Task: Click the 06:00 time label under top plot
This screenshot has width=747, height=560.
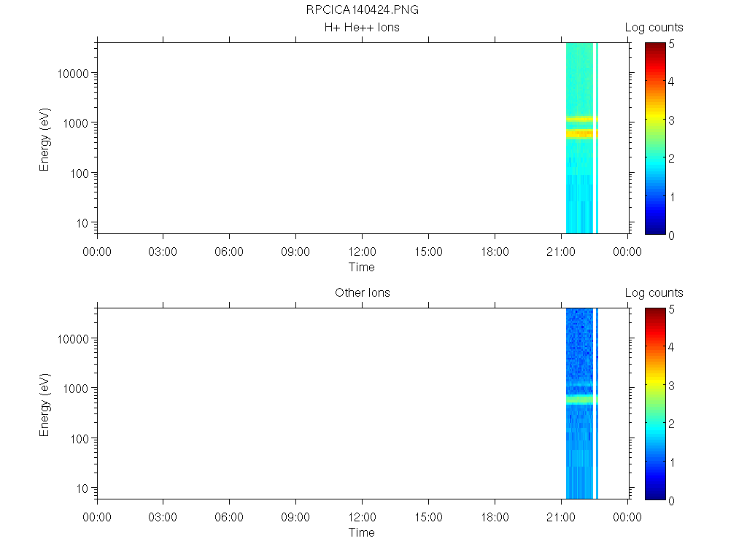Action: click(x=229, y=252)
